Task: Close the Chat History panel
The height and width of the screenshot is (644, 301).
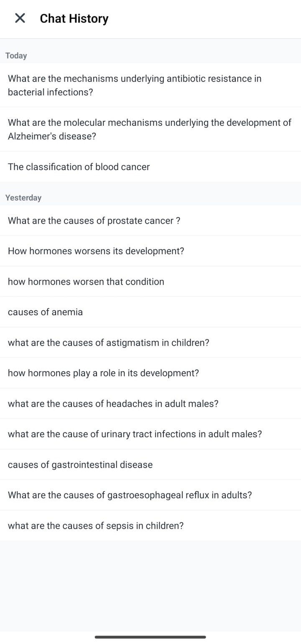Action: [20, 18]
